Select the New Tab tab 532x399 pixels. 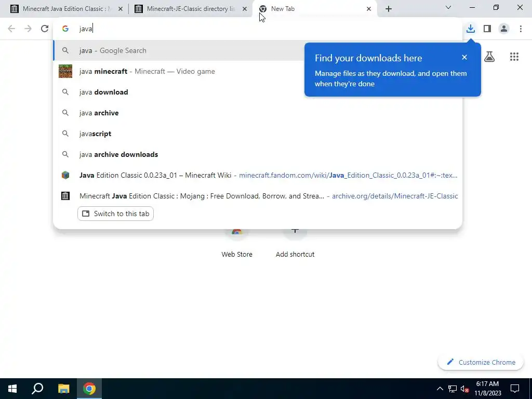[x=315, y=9]
